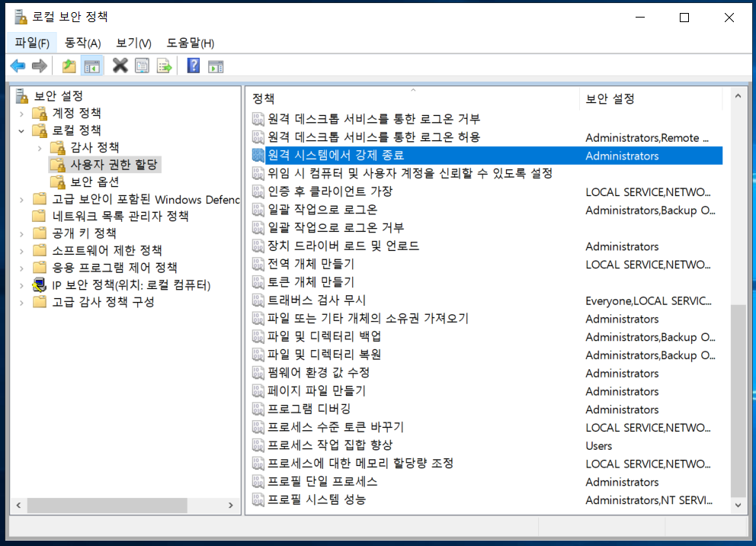This screenshot has height=546, width=756.
Task: Click the IP 보안 정책 computer icon
Action: coord(40,284)
